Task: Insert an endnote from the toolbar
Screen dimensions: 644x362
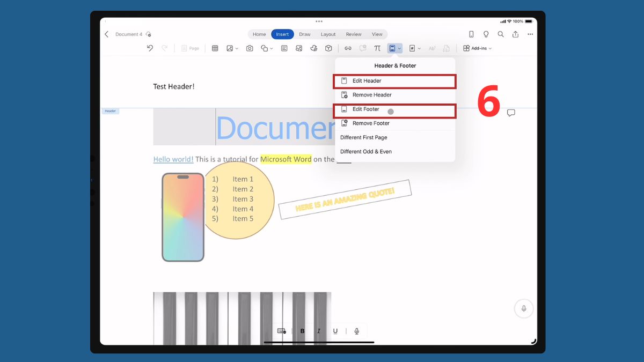Action: [447, 48]
